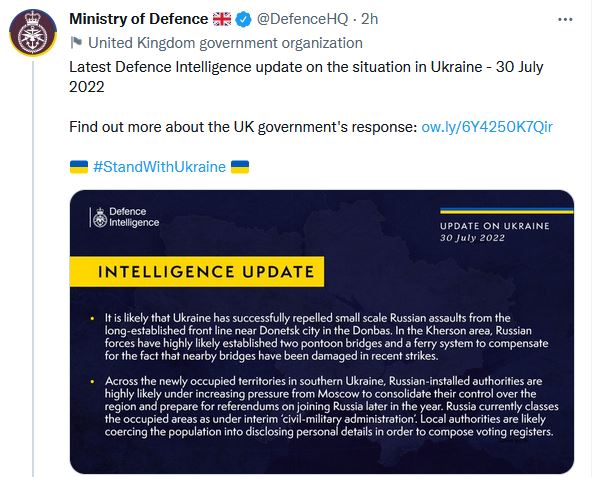
Task: Open the tweet via the 2h timestamp
Action: coord(370,20)
